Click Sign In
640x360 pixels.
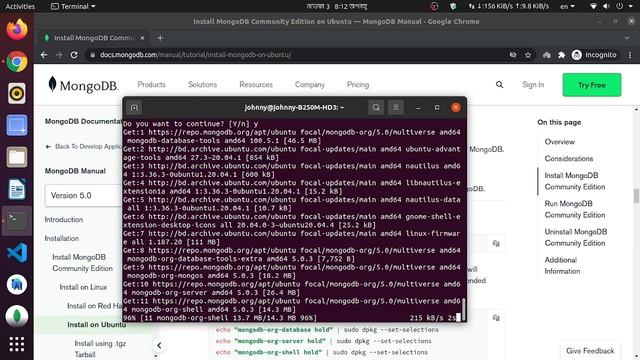tap(533, 85)
